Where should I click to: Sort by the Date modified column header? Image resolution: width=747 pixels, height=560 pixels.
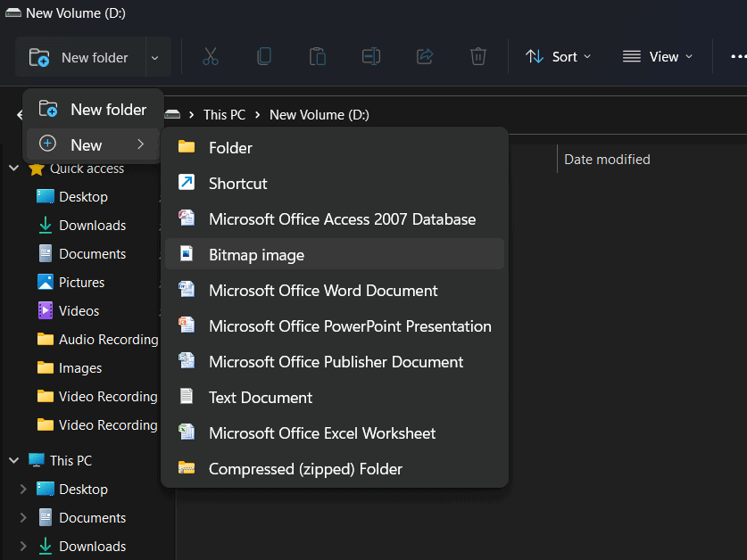point(607,159)
